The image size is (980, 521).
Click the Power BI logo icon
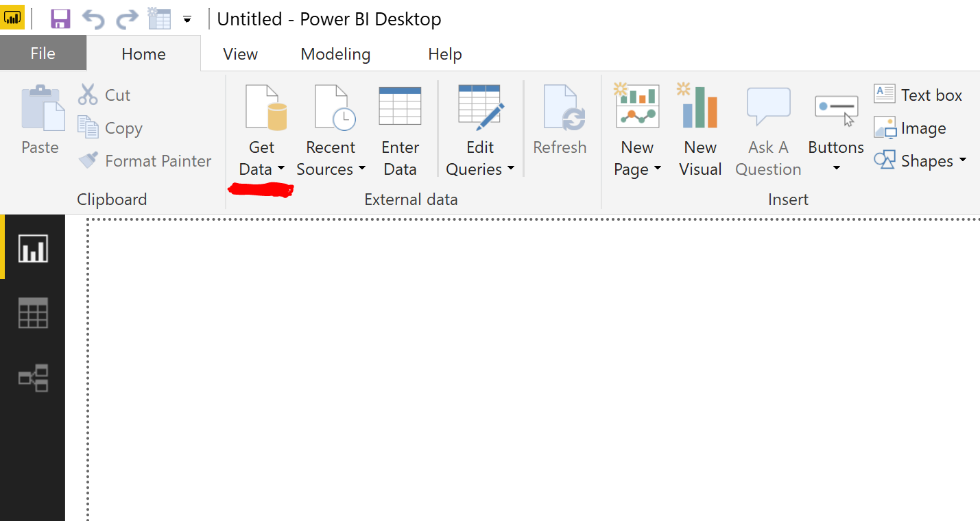pos(13,18)
